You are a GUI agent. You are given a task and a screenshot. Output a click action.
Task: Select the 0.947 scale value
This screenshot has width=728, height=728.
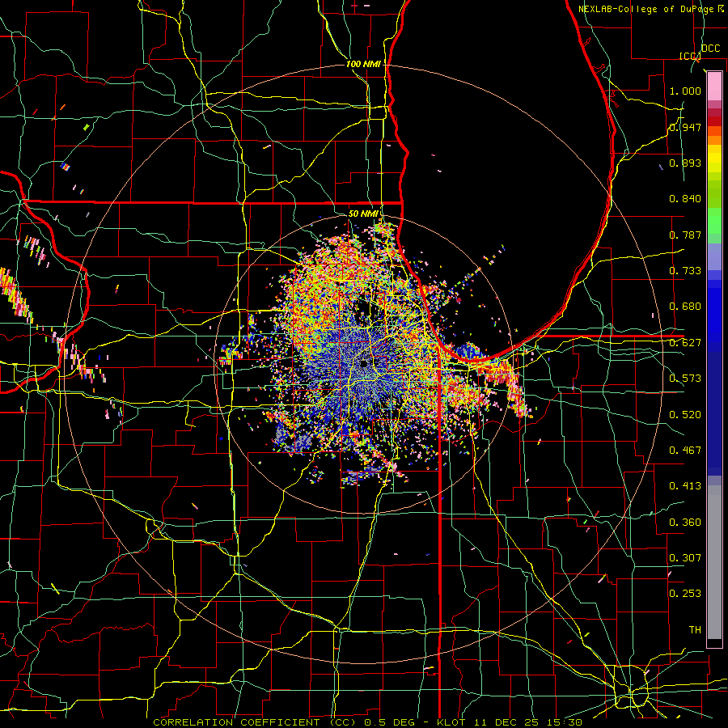click(685, 127)
